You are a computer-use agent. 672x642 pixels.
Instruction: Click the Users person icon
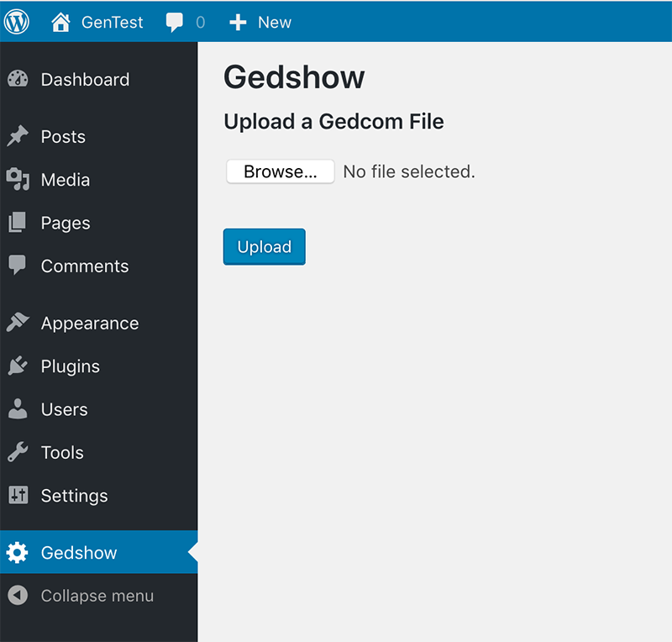click(x=18, y=409)
